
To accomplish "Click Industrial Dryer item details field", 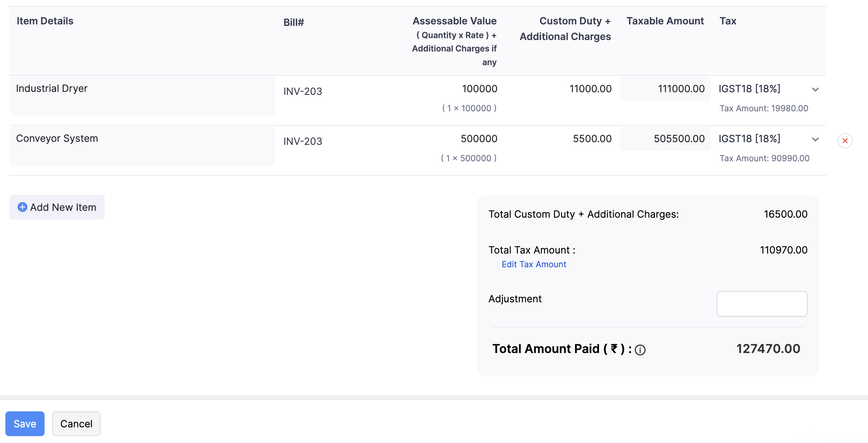I will pos(142,96).
